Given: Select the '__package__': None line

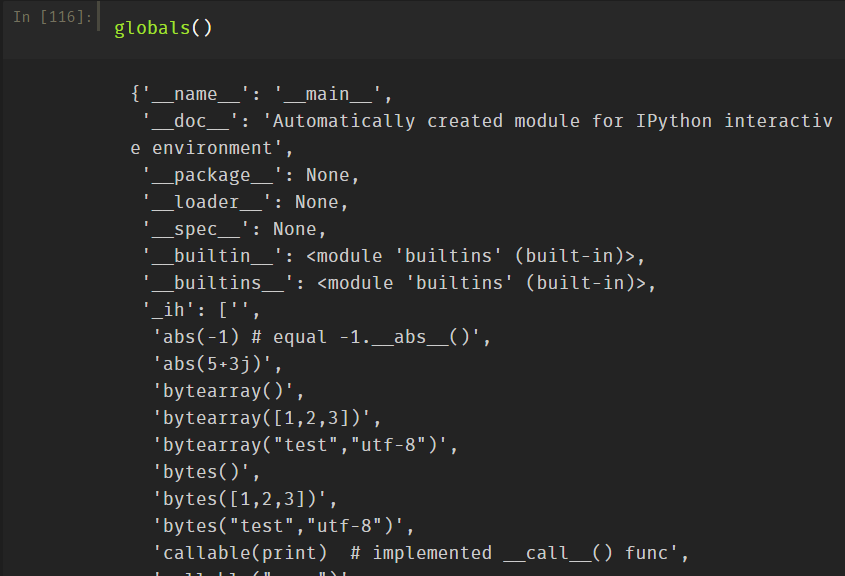Looking at the screenshot, I should 250,175.
